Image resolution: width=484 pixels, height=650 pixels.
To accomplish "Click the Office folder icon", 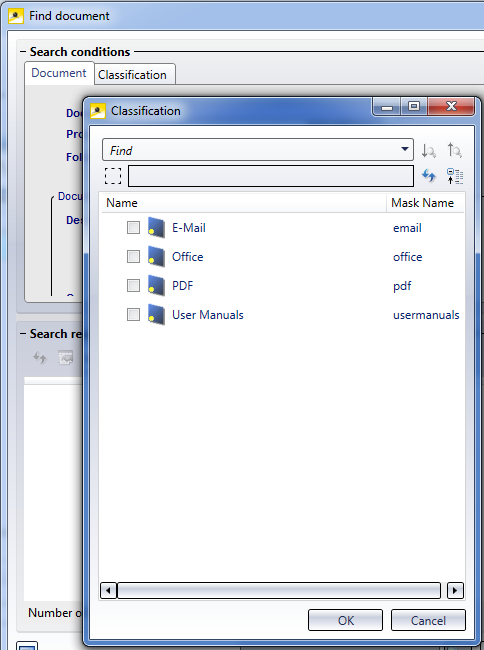I will tap(157, 257).
